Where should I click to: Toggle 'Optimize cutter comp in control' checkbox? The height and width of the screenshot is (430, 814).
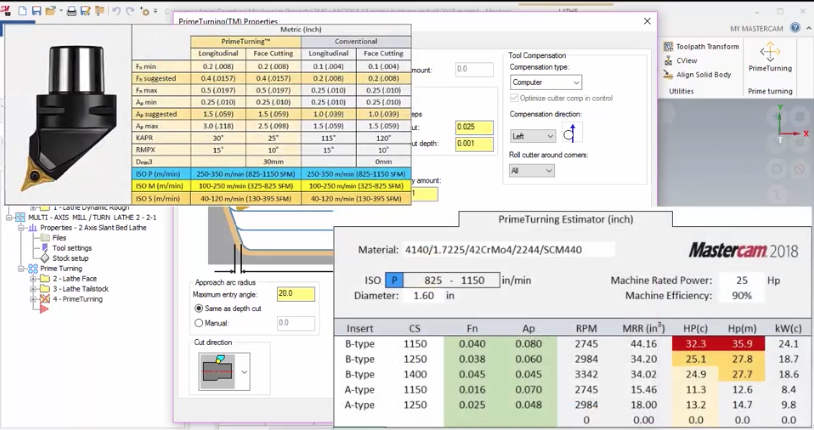pyautogui.click(x=514, y=98)
